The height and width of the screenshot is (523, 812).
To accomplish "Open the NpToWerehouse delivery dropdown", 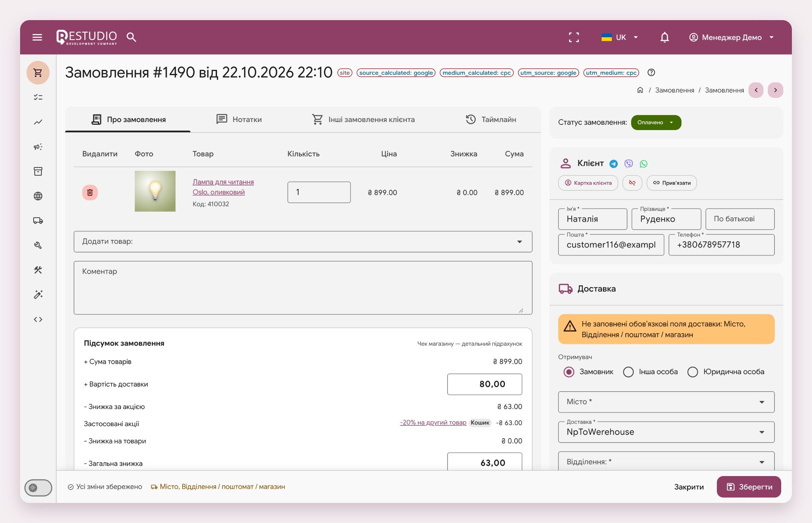I will pyautogui.click(x=666, y=432).
